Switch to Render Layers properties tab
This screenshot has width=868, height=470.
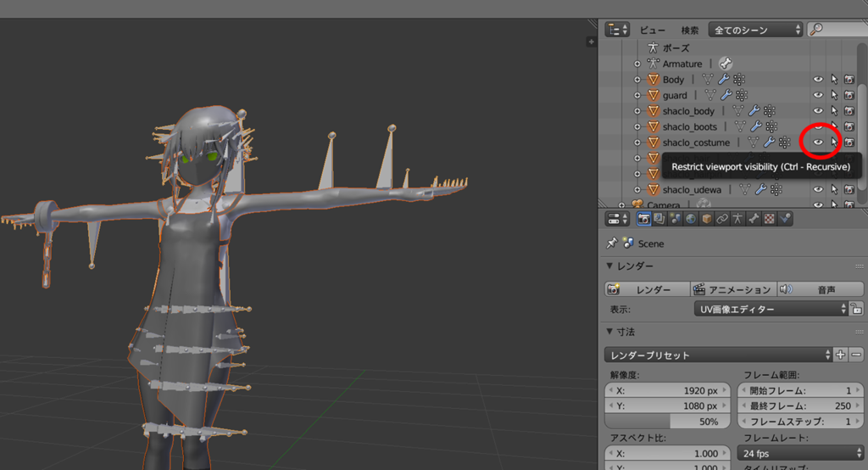659,219
